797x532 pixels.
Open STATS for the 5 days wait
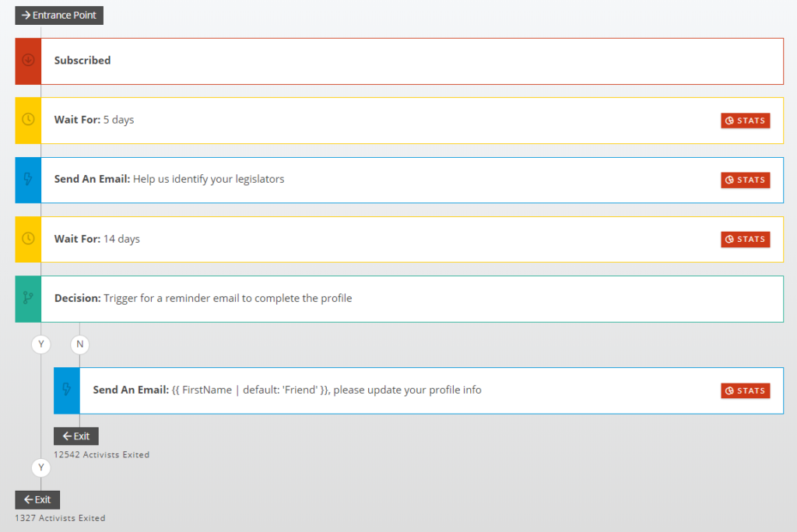pos(745,121)
